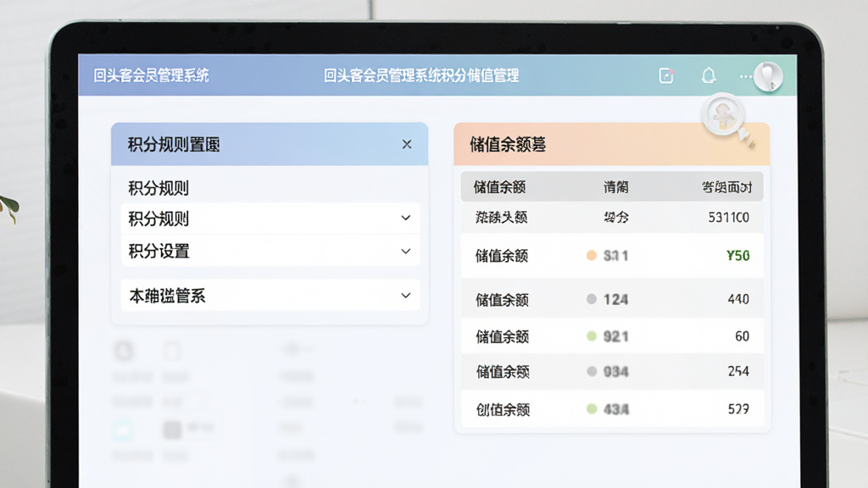This screenshot has height=488, width=868.
Task: Click the 储值余额慕 panel header
Action: pyautogui.click(x=612, y=144)
